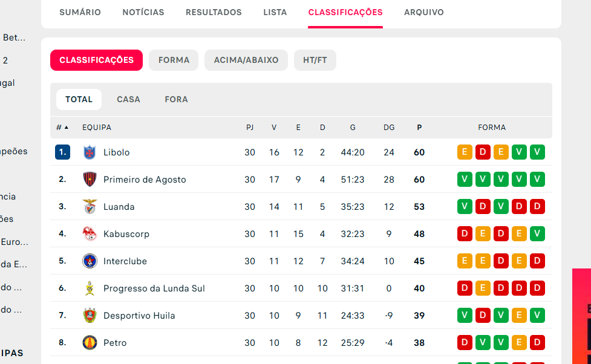Screen dimensions: 591x364
Task: Click Libolo's red D form badge
Action: point(483,152)
